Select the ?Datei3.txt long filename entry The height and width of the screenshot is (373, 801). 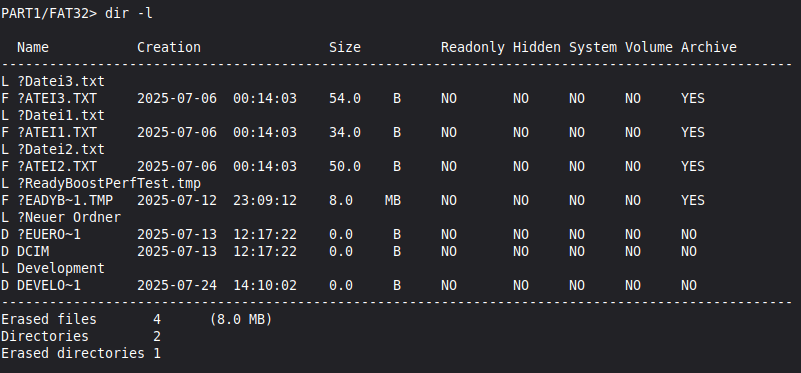61,81
